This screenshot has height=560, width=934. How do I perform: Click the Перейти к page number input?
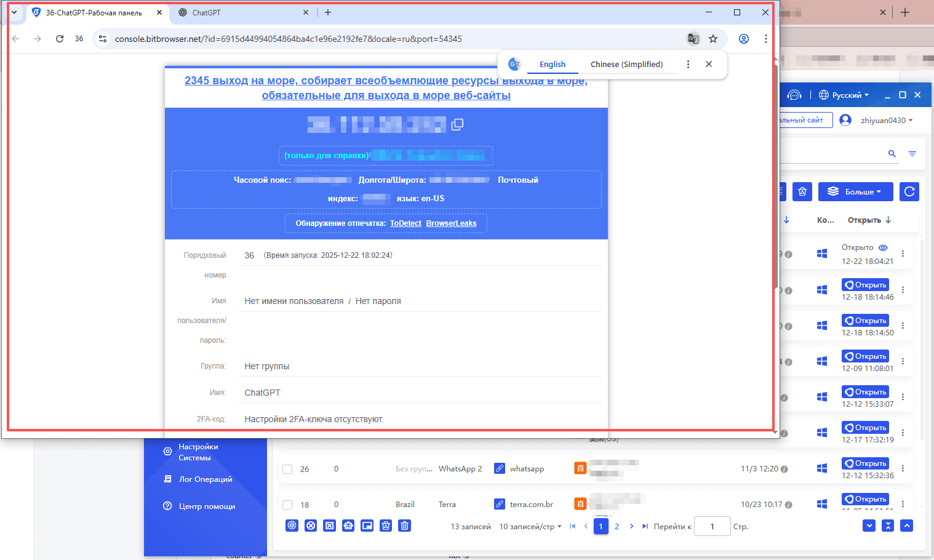(712, 526)
